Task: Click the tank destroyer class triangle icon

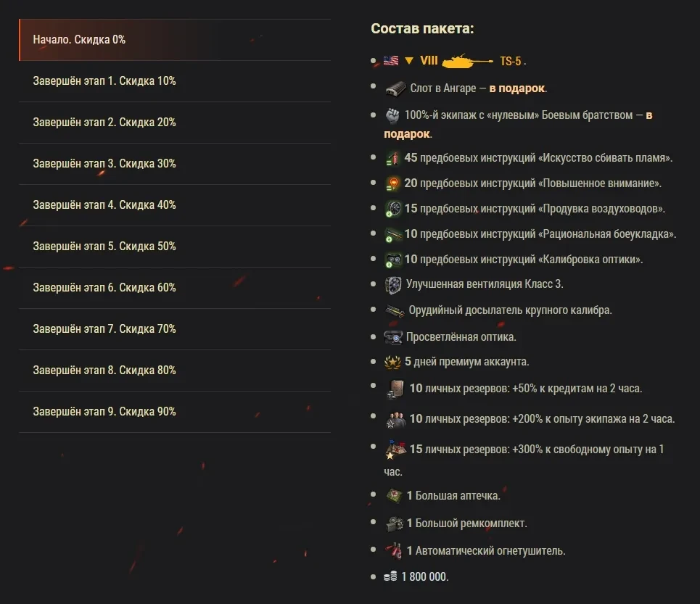Action: [x=408, y=61]
